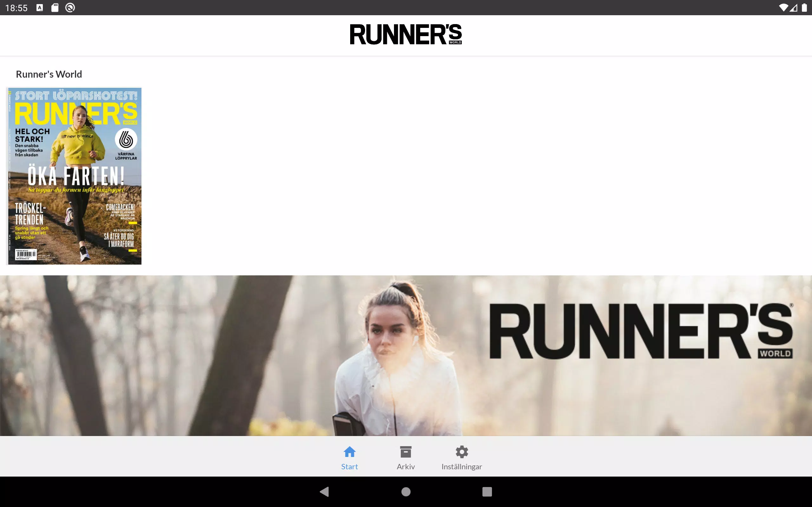The image size is (812, 507).
Task: Tap the Runner's World section title
Action: tap(49, 74)
